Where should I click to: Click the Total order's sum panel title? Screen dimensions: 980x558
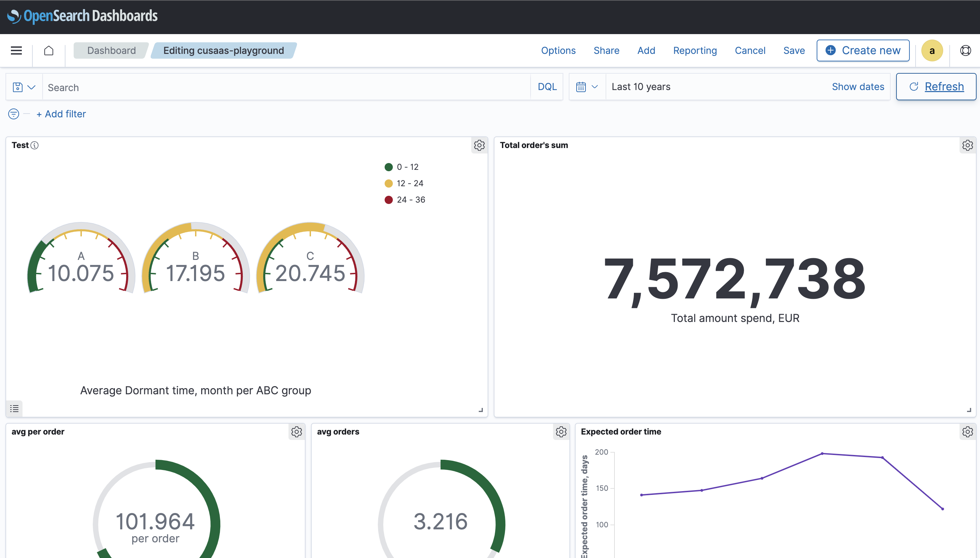pyautogui.click(x=534, y=145)
